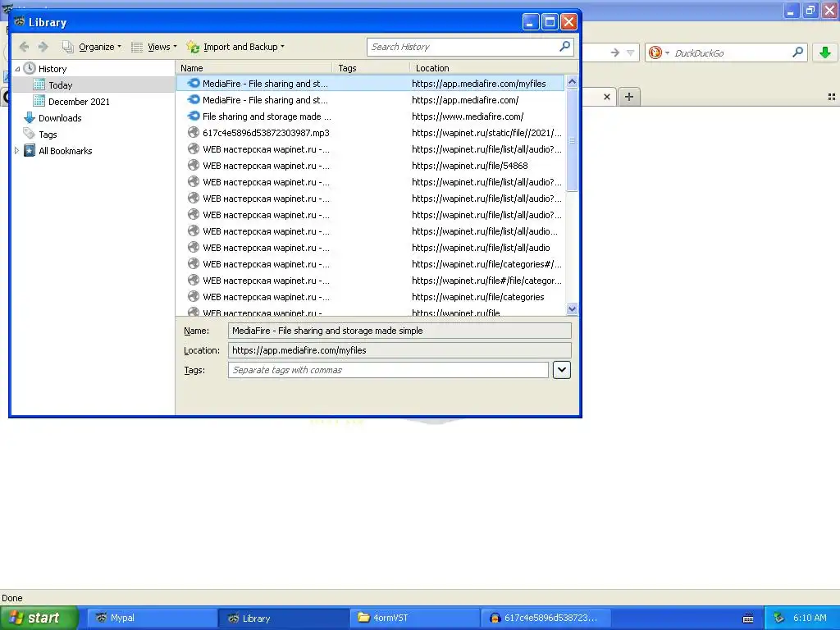Image resolution: width=840 pixels, height=630 pixels.
Task: Open Import and Backup menu
Action: click(235, 47)
